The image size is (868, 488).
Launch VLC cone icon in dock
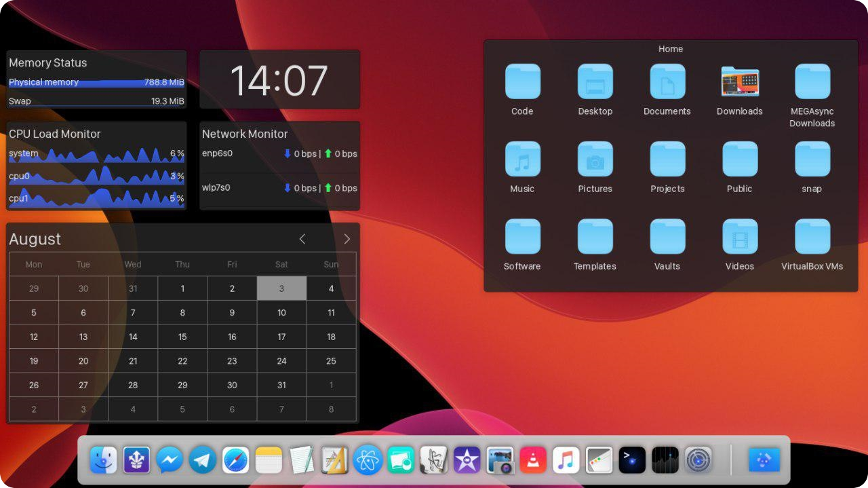pyautogui.click(x=533, y=460)
